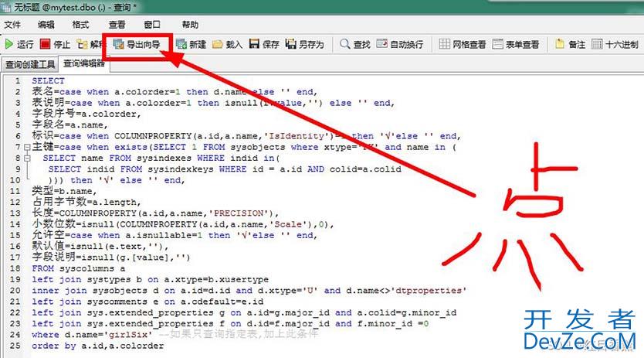Image resolution: width=644 pixels, height=358 pixels.
Task: Open the 编辑 menu
Action: 46,25
